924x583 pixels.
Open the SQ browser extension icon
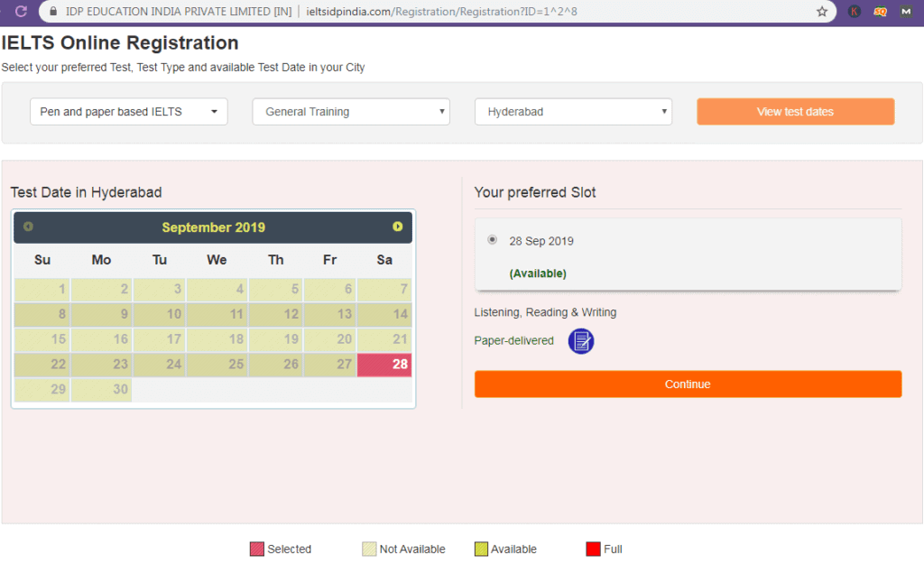[x=880, y=11]
